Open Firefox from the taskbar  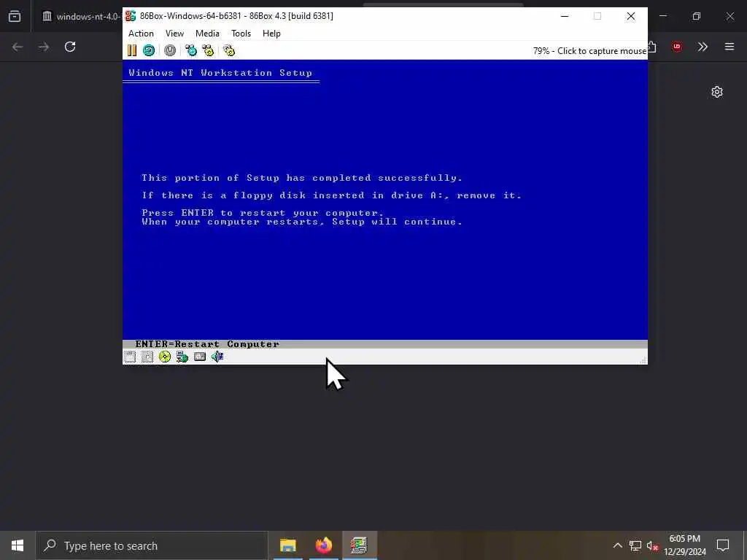click(x=323, y=545)
